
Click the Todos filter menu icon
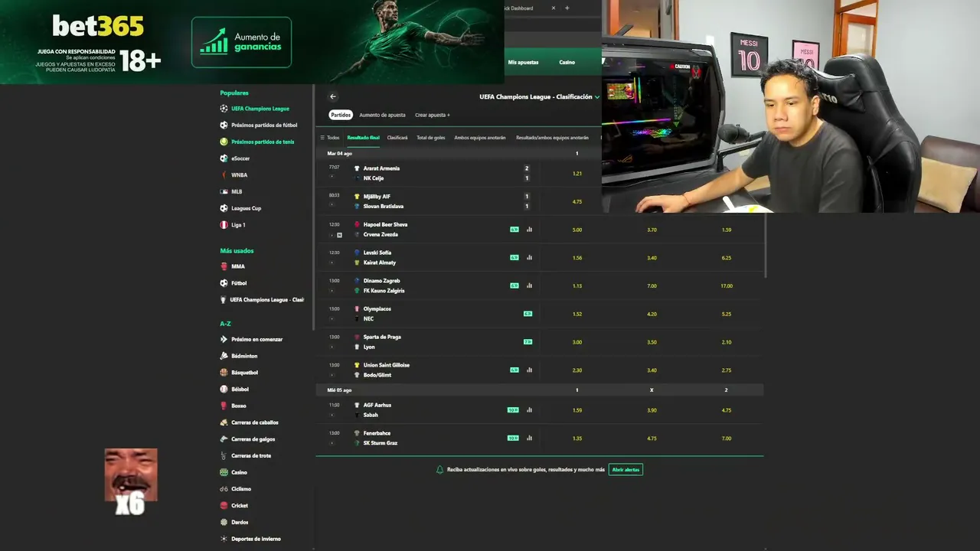[322, 138]
